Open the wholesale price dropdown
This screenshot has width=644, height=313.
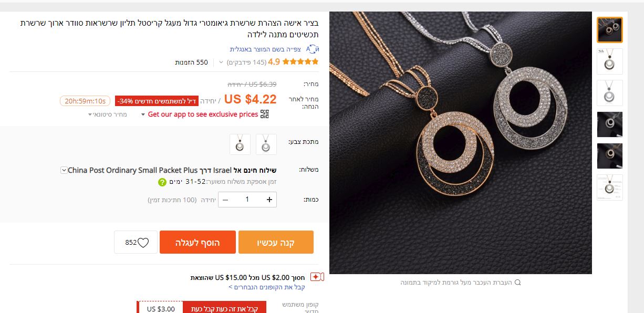click(x=108, y=114)
